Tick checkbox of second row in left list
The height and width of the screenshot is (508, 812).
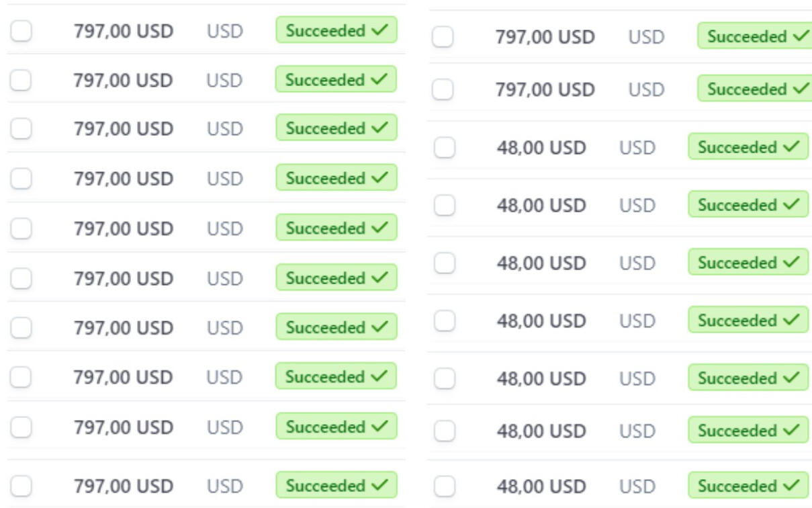21,81
